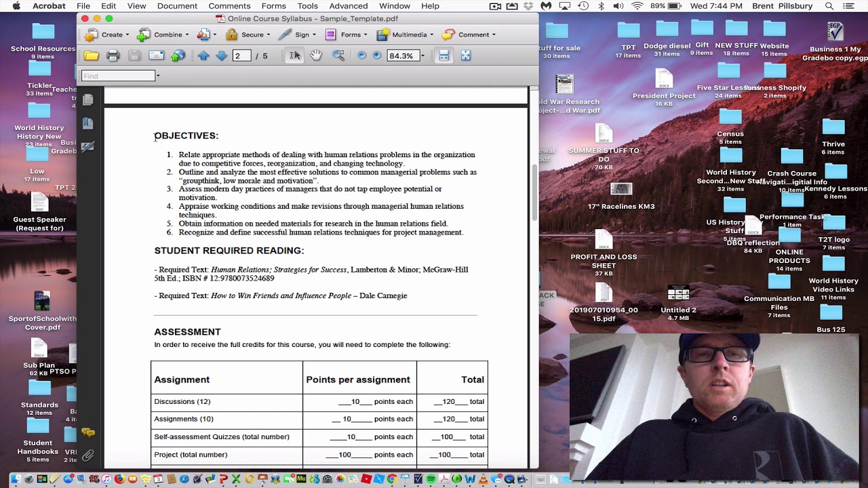
Task: Open the Tools menu
Action: [307, 6]
